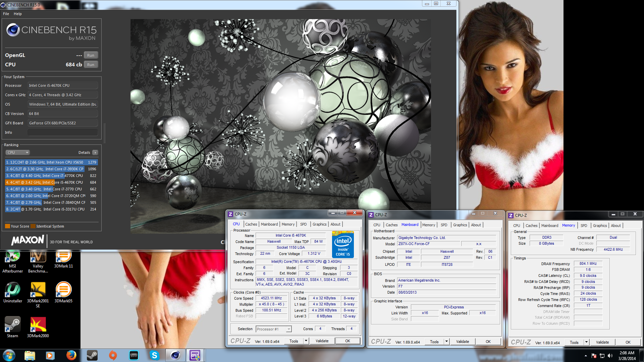The height and width of the screenshot is (362, 644).
Task: Select the CPU tab in Memory CPU-Z window
Action: [517, 226]
